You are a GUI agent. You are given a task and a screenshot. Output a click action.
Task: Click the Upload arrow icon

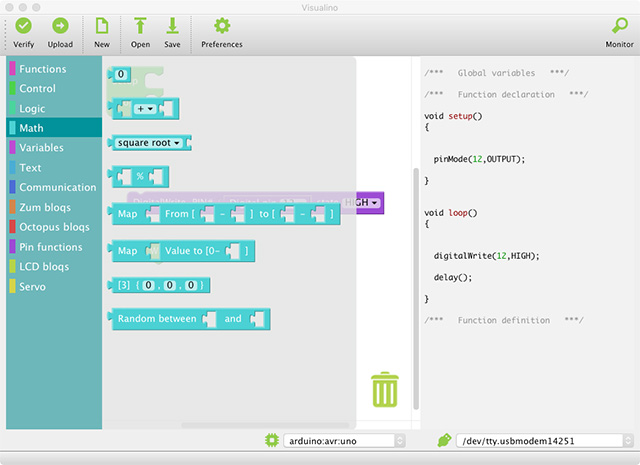[60, 26]
